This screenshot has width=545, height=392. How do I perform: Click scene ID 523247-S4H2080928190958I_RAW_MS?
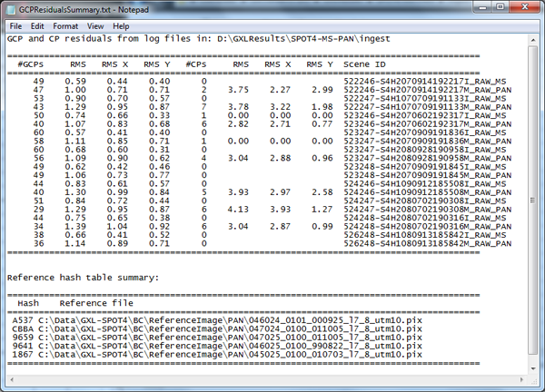[x=425, y=150]
